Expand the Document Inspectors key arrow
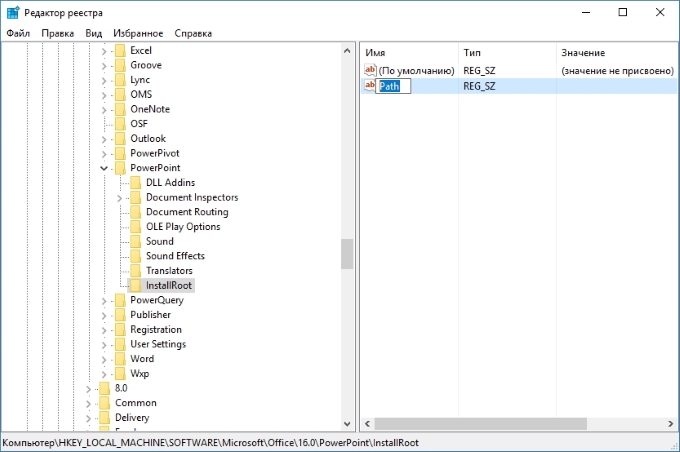This screenshot has width=680, height=452. click(x=119, y=198)
